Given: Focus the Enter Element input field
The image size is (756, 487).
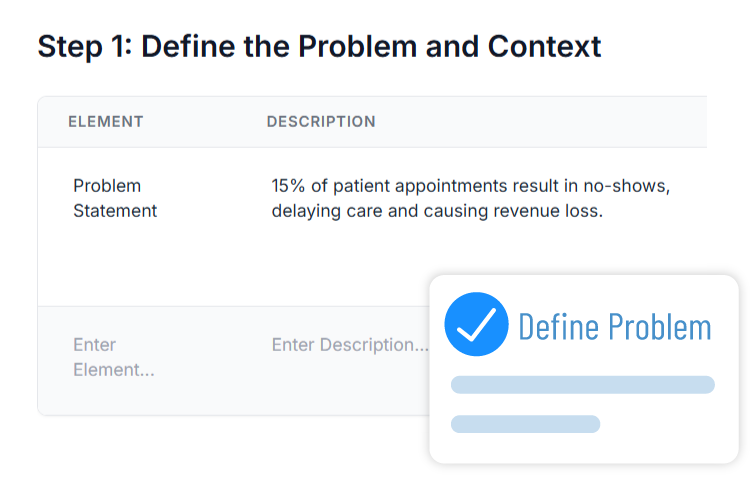Looking at the screenshot, I should click(114, 357).
